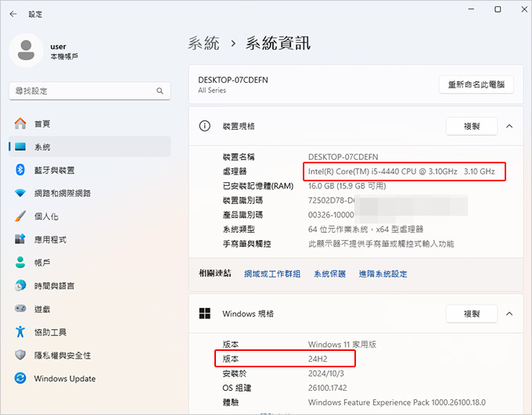
Task: Click the paintbrush icon for 個人化
Action: [x=20, y=216]
